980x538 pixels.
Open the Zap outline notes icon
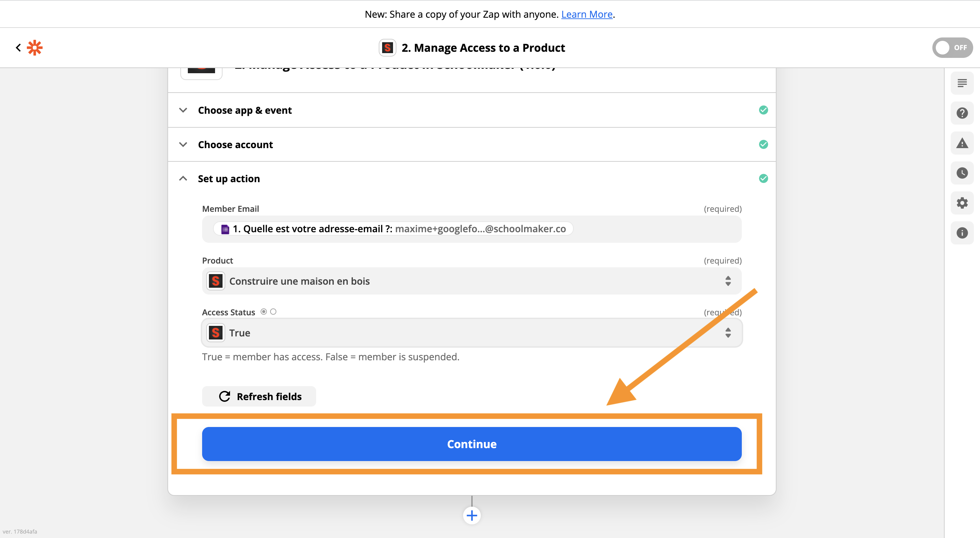pos(962,83)
